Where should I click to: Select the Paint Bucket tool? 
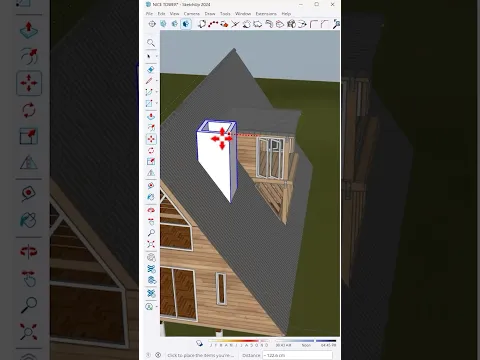(151, 197)
